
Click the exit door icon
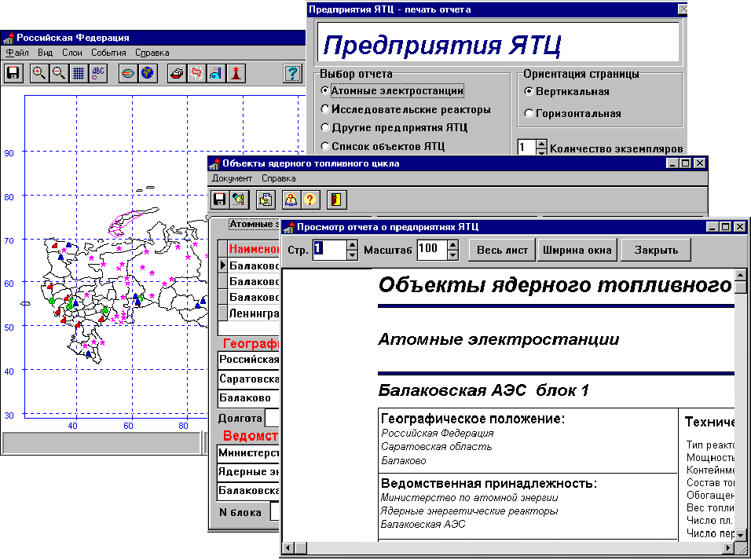pos(336,199)
